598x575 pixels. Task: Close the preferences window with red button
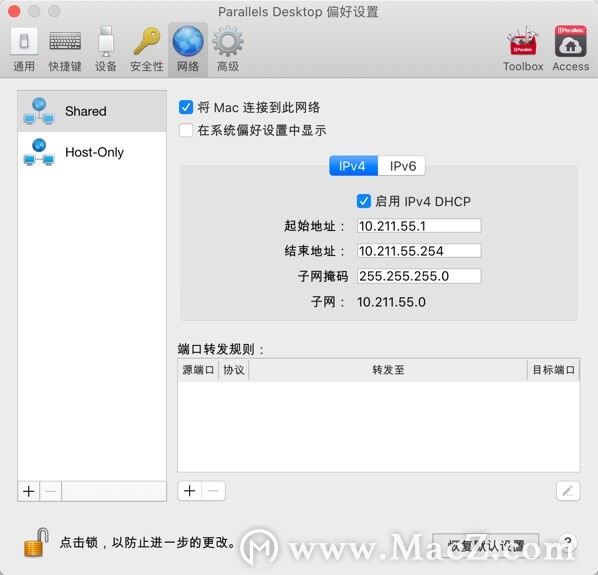pos(14,11)
